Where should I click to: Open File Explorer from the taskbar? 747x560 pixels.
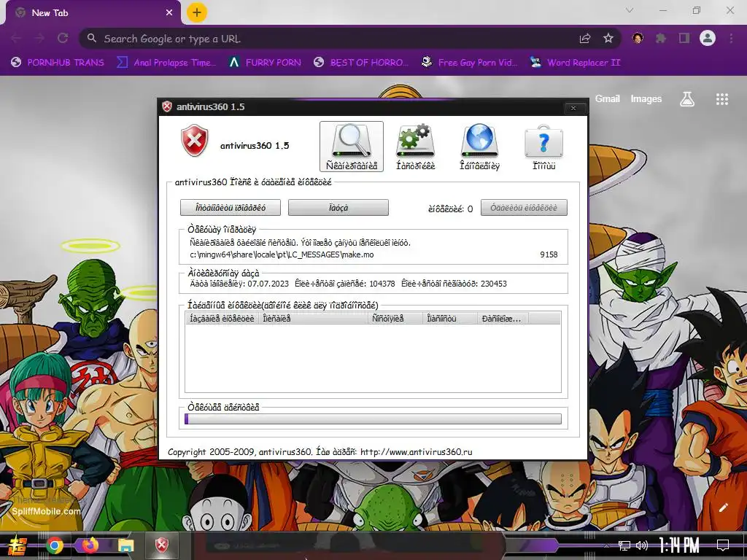(125, 545)
